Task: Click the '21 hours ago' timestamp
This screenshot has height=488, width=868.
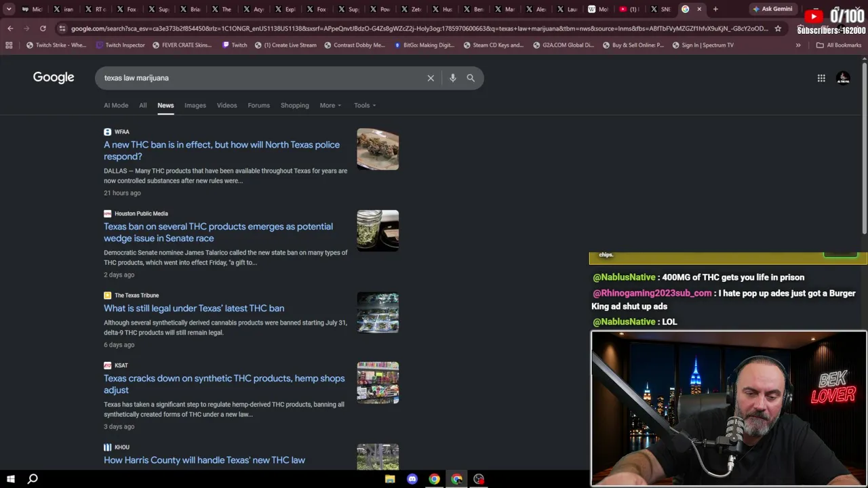Action: tap(122, 193)
